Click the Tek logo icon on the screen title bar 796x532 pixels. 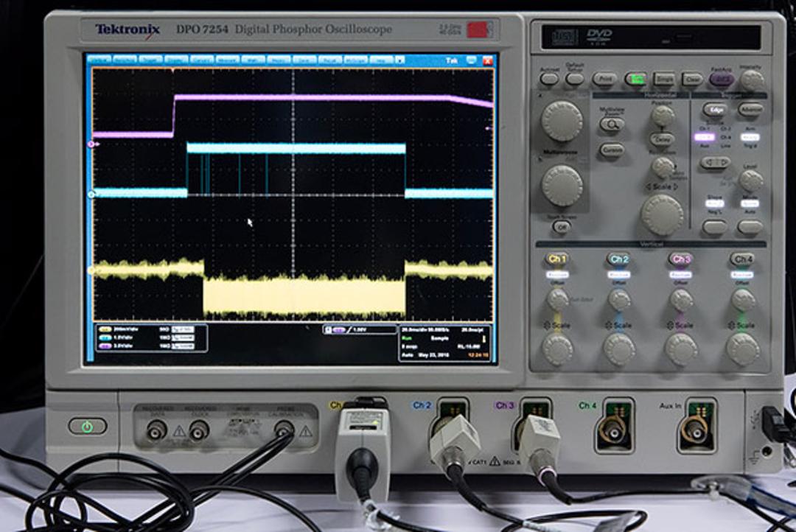click(x=451, y=61)
